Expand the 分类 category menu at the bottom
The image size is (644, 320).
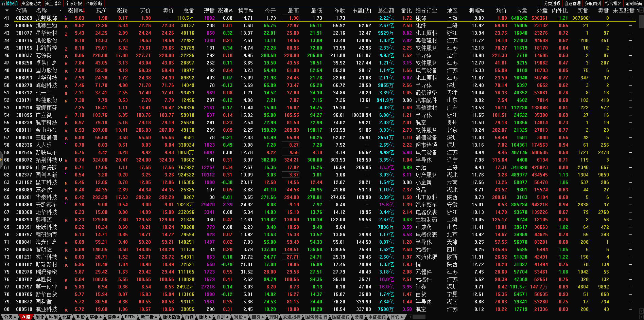(x=10, y=317)
